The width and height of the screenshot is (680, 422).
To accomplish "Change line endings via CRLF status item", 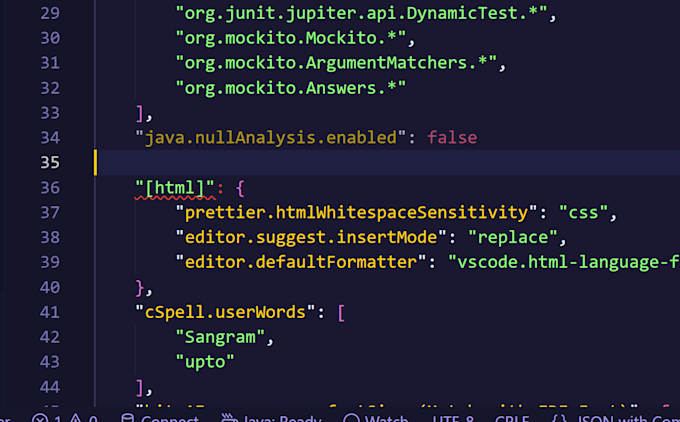I will coord(512,419).
